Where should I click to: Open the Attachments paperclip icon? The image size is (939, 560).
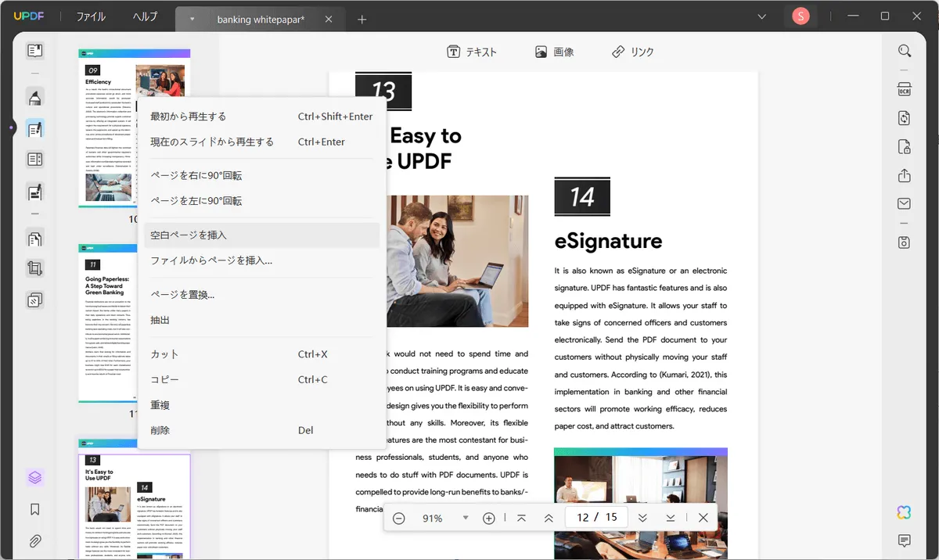tap(34, 541)
